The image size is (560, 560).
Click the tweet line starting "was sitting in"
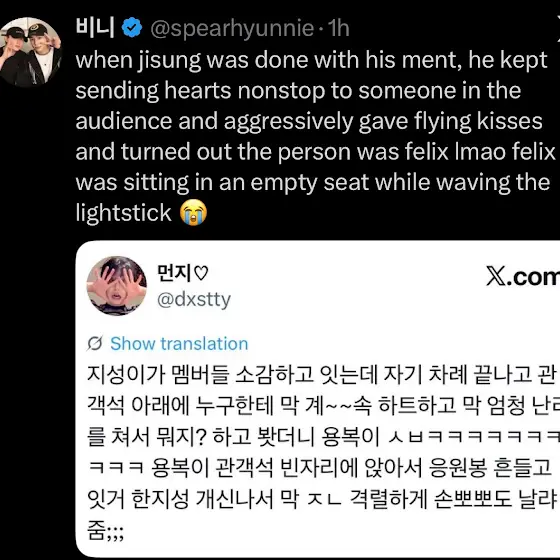click(313, 182)
